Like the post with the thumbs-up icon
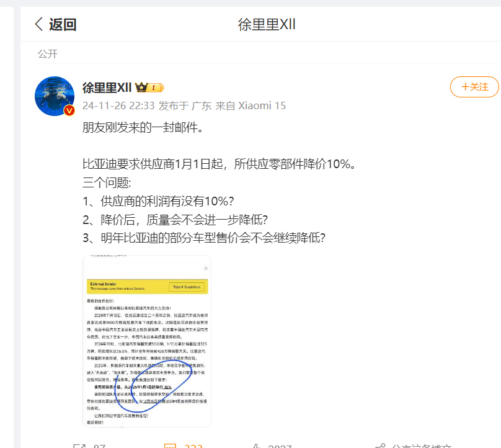 [x=257, y=446]
